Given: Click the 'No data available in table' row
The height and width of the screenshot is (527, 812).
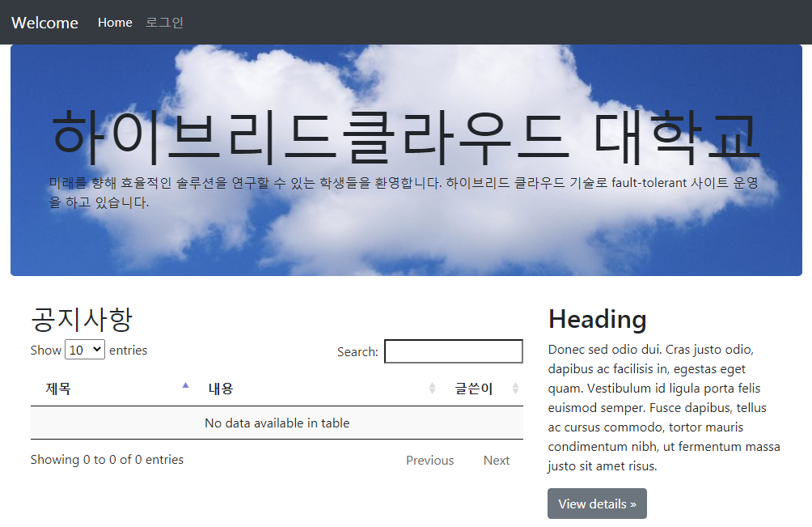Looking at the screenshot, I should pyautogui.click(x=277, y=423).
